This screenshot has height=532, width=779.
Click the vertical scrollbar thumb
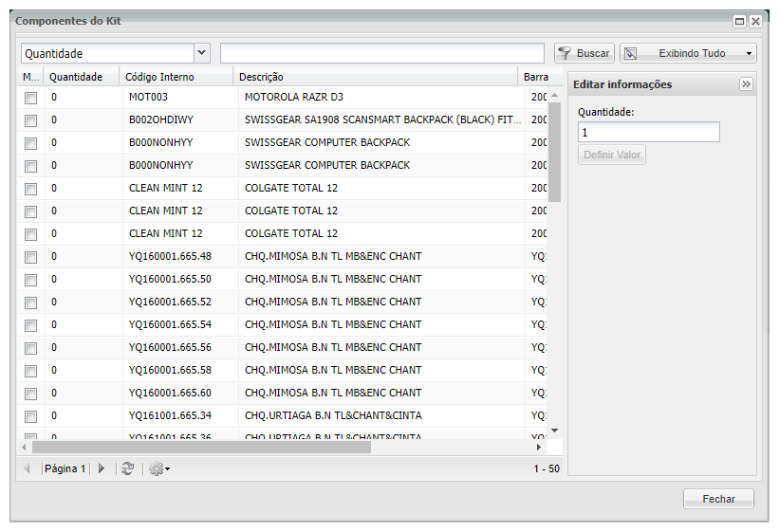[554, 152]
